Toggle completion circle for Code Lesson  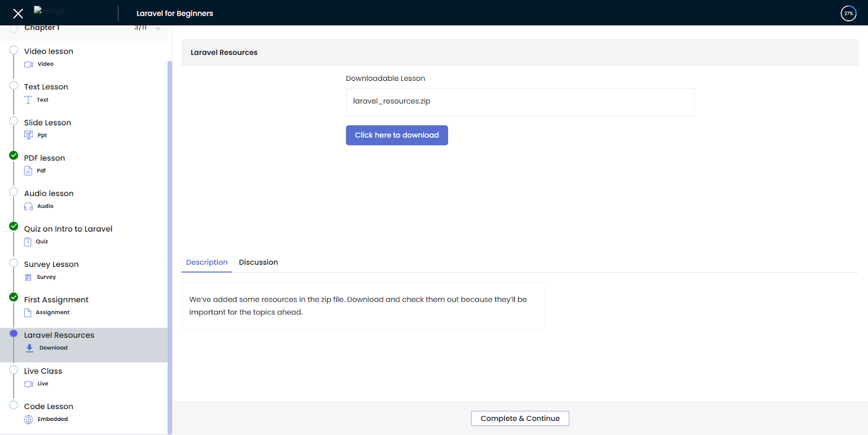[14, 405]
